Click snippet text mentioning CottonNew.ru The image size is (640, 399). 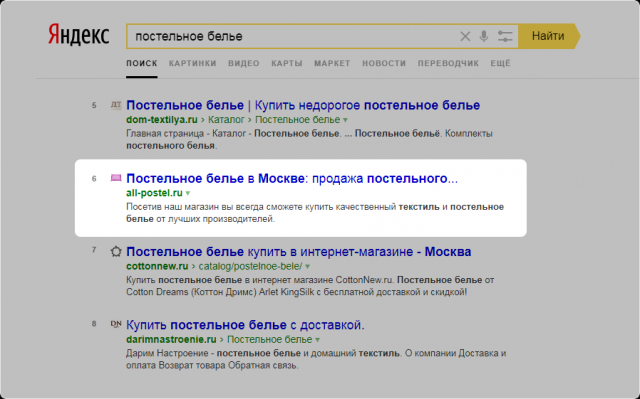[x=310, y=286]
